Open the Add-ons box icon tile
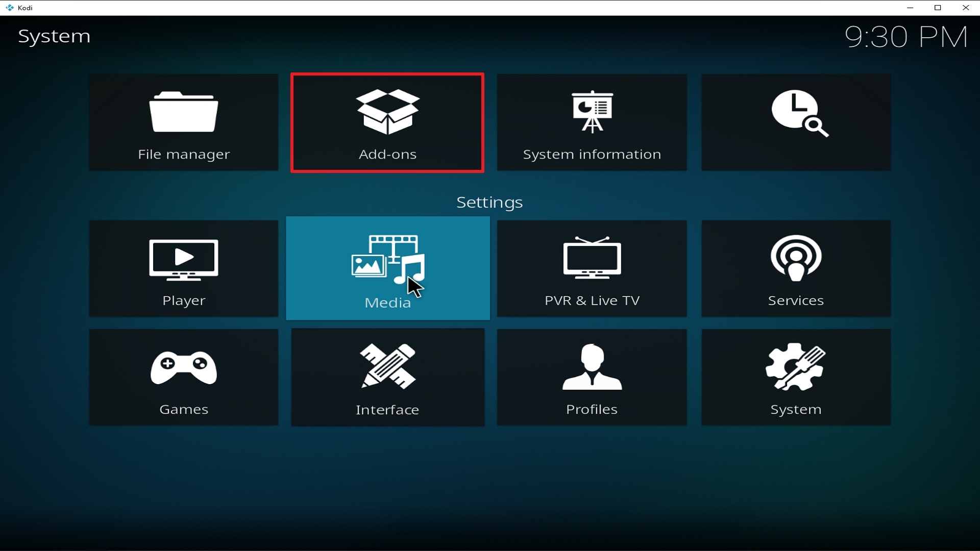Image resolution: width=980 pixels, height=551 pixels. point(388,122)
